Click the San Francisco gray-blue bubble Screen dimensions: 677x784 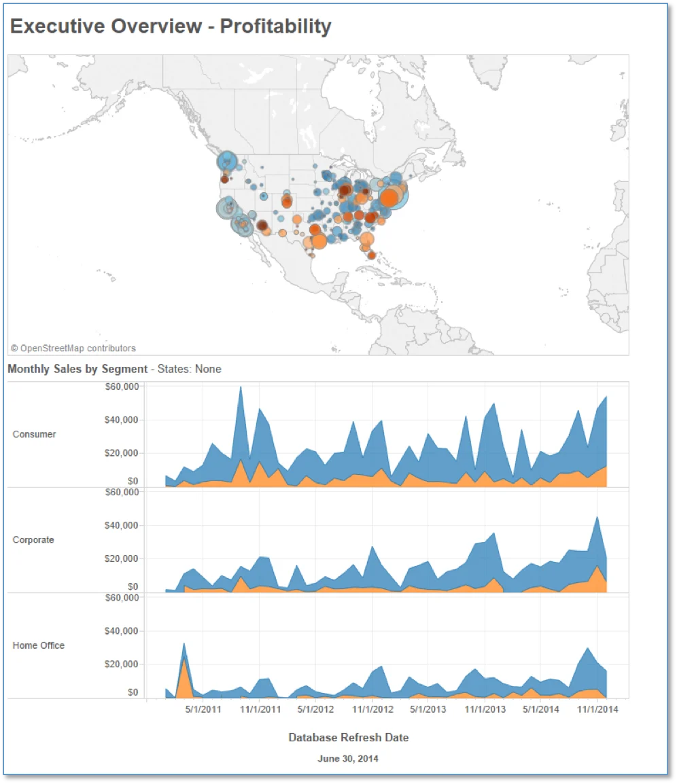(226, 208)
